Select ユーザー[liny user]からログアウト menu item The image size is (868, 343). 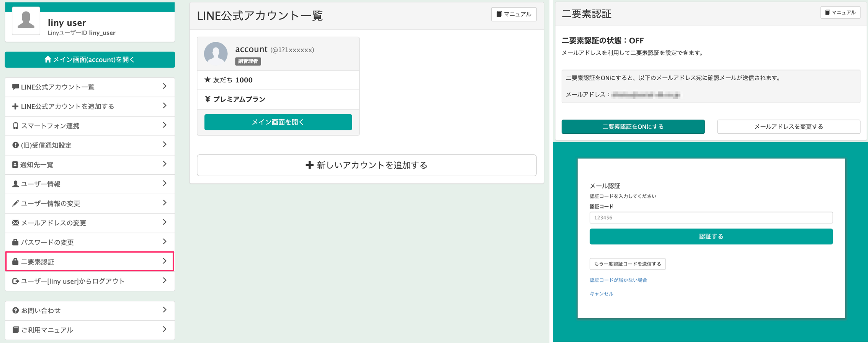point(90,281)
